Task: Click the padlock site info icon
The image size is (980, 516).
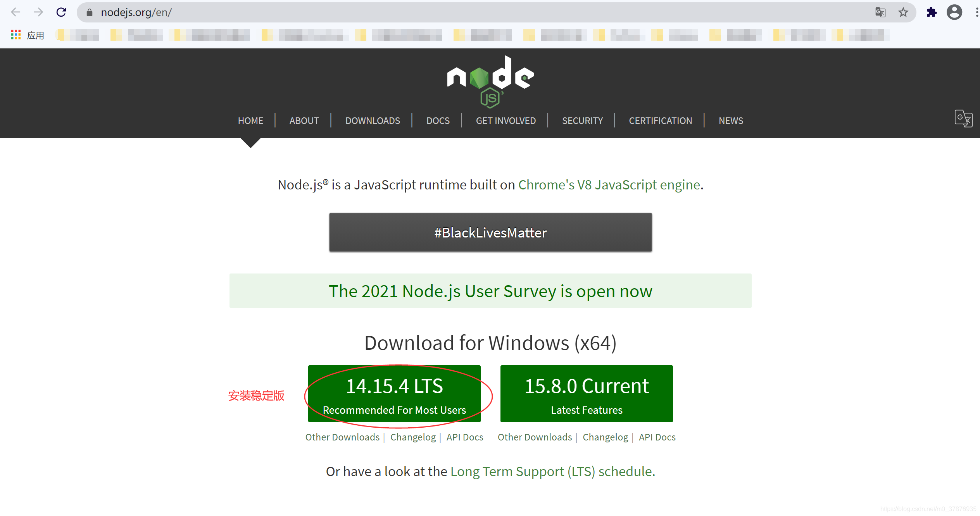Action: [90, 12]
